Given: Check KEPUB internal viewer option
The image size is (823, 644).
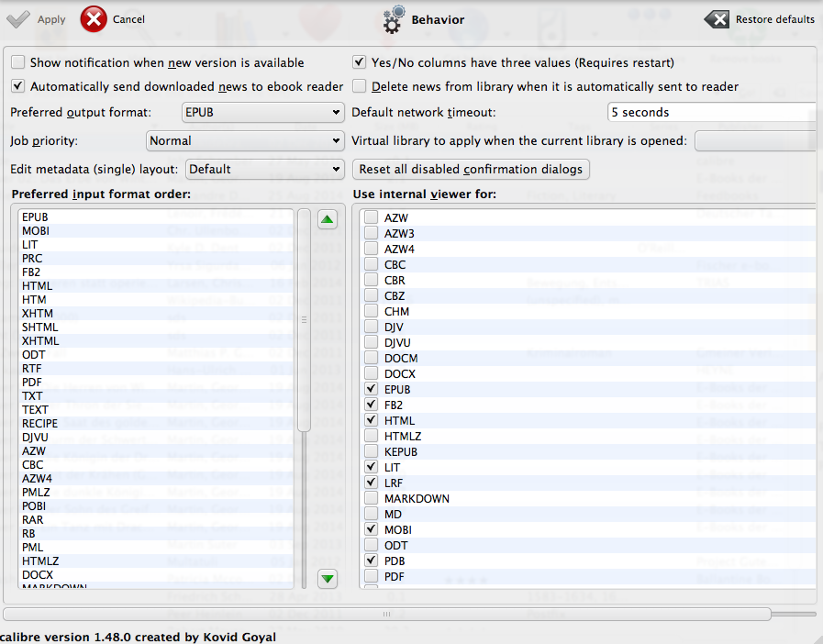Looking at the screenshot, I should (x=371, y=451).
